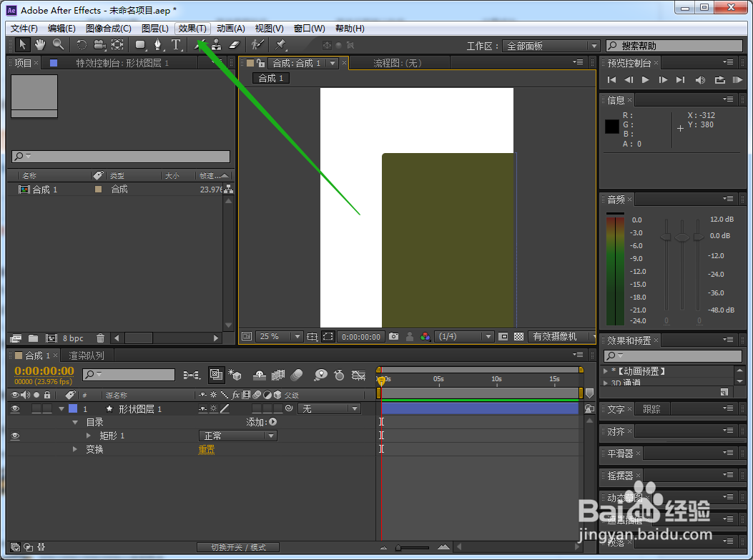Click the 添加 add button arrow
753x560 pixels.
pyautogui.click(x=272, y=422)
